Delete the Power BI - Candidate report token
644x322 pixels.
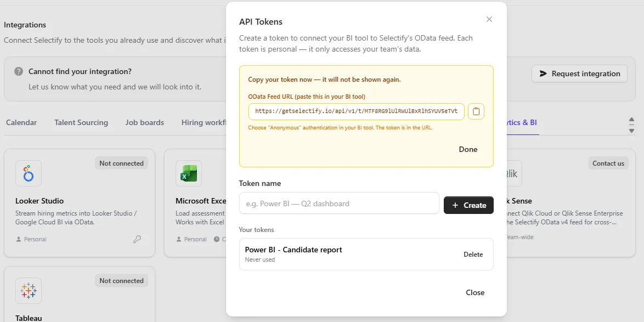coord(473,254)
